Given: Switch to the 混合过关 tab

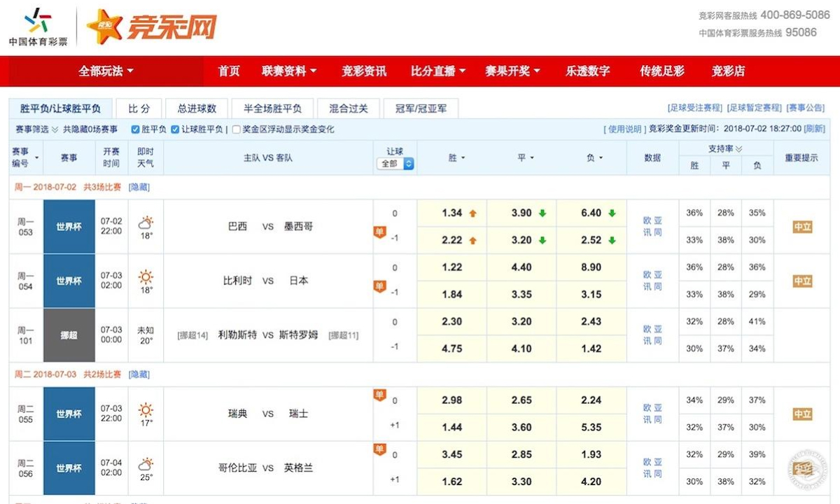Looking at the screenshot, I should [x=348, y=108].
